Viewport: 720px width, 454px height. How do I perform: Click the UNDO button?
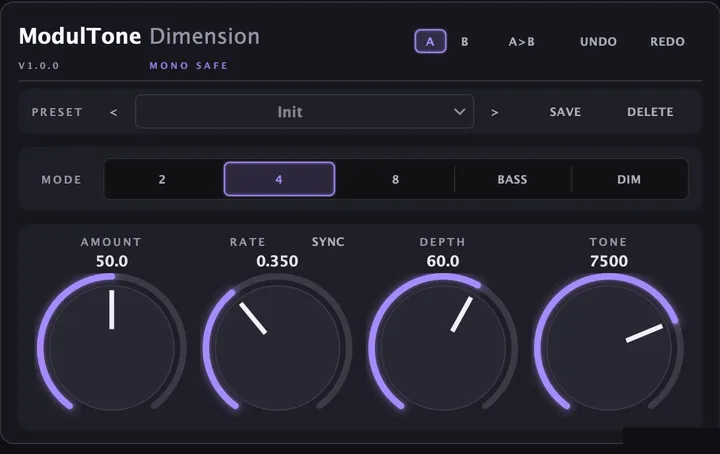pyautogui.click(x=598, y=42)
